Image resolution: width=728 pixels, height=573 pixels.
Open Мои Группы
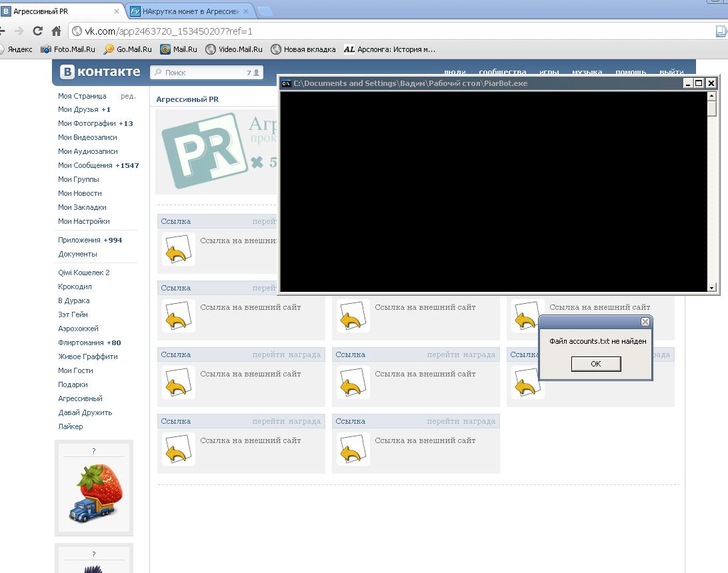click(x=79, y=179)
